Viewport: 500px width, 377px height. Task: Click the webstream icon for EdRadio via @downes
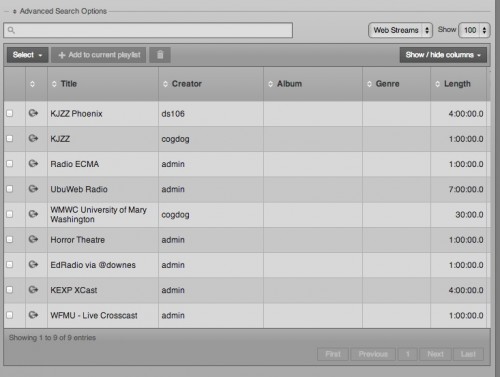[33, 265]
